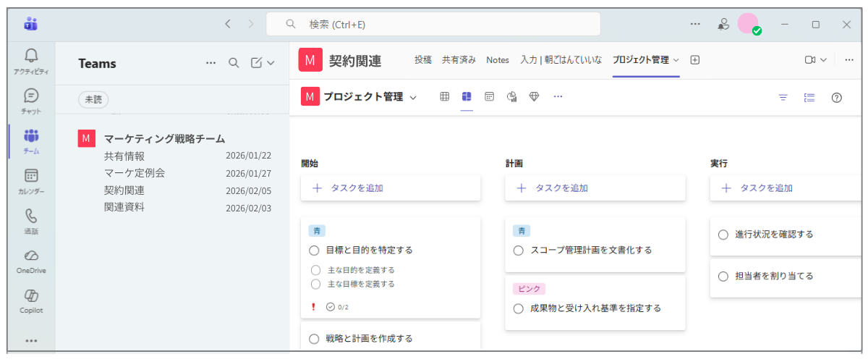The image size is (868, 362).
Task: Mark 戦略と計画を作成する task complete
Action: (314, 339)
